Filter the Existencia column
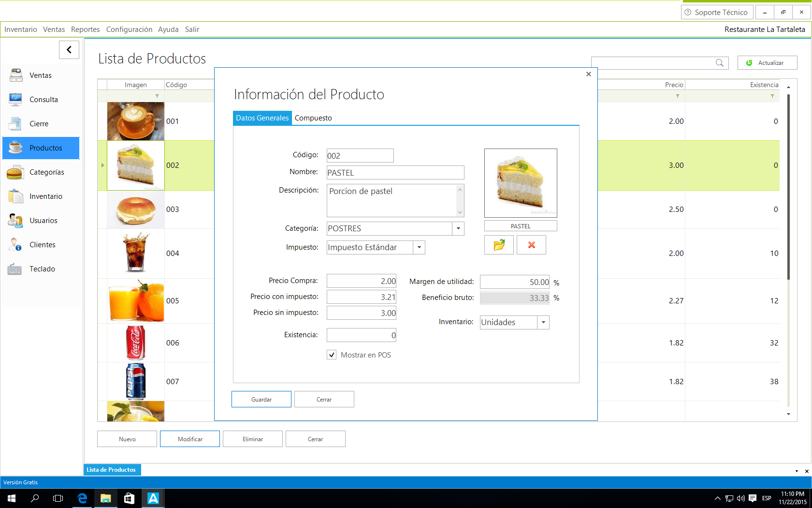This screenshot has height=508, width=812. click(772, 96)
